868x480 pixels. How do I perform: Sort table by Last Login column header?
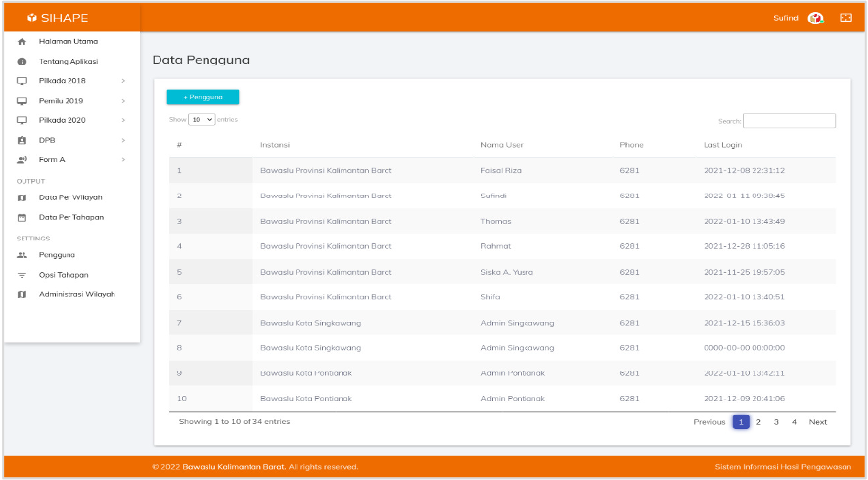click(x=724, y=145)
